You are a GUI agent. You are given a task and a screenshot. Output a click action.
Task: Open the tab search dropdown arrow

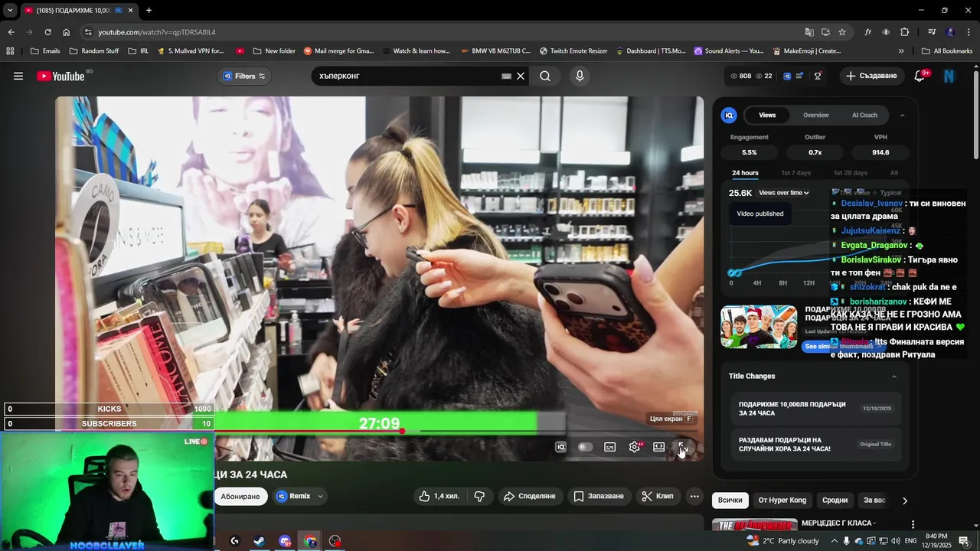[9, 10]
